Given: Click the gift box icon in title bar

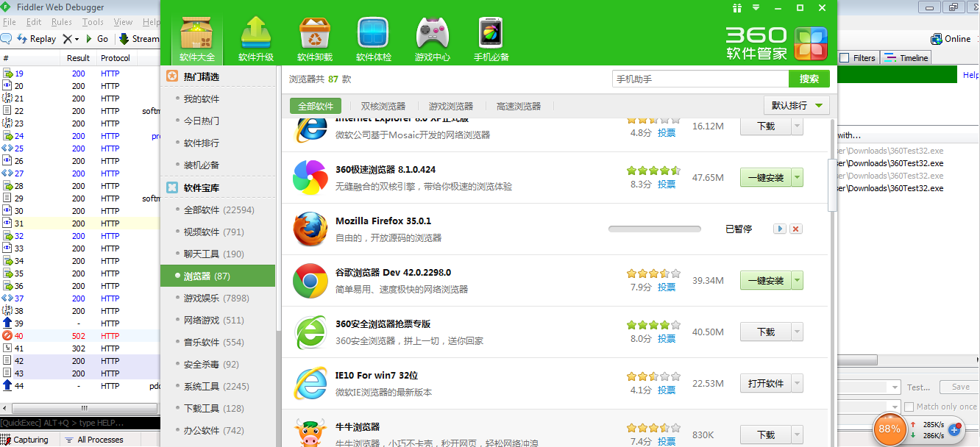Looking at the screenshot, I should pyautogui.click(x=737, y=8).
